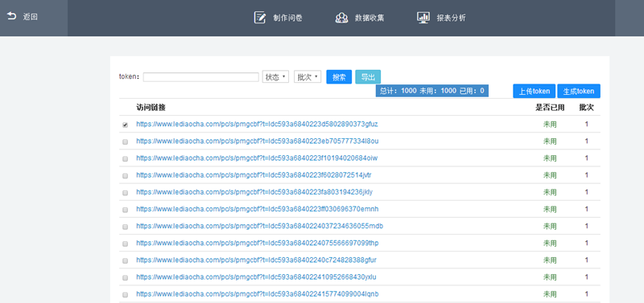The height and width of the screenshot is (303, 644).
Task: Open the link ending emnh
Action: pos(258,209)
